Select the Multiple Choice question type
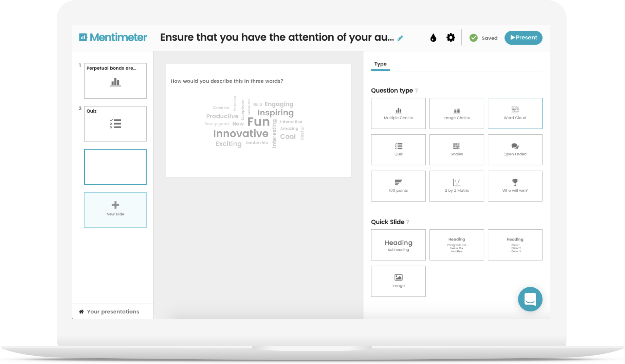The width and height of the screenshot is (625, 364). click(x=398, y=113)
